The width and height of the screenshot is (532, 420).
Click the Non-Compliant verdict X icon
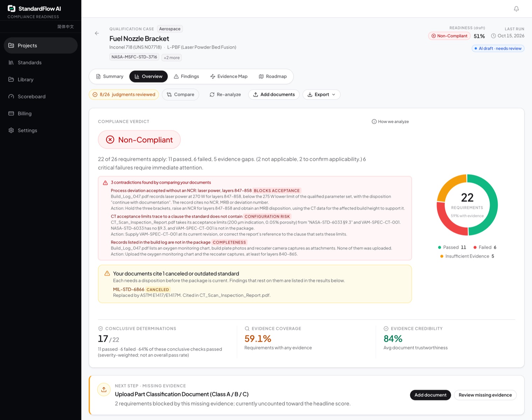click(x=110, y=140)
